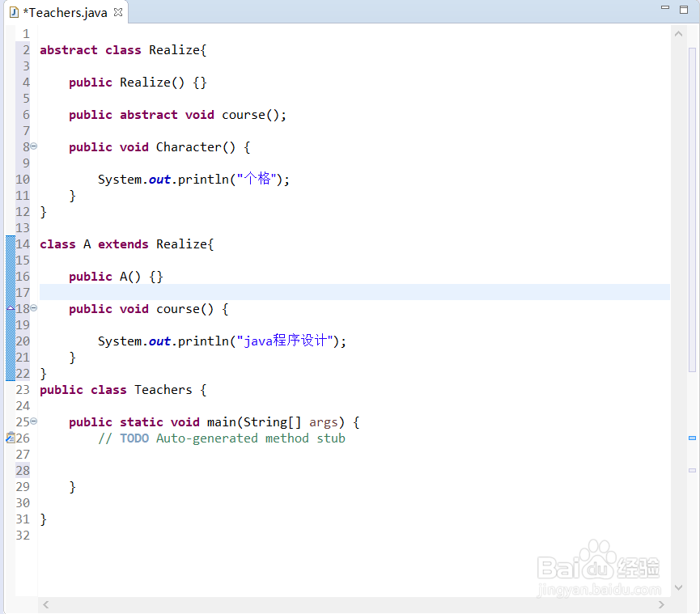Place cursor on empty line 27
700x614 pixels.
(354, 455)
